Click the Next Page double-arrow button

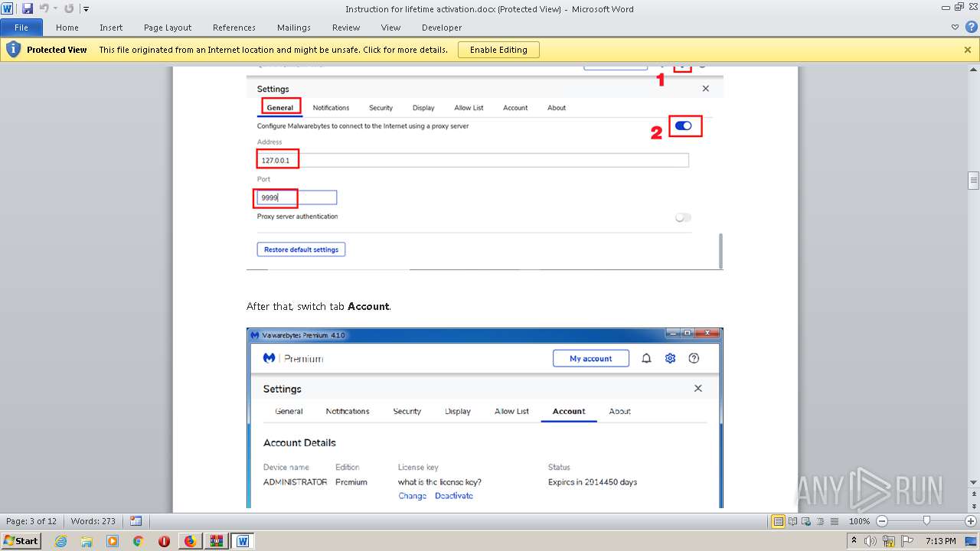point(973,506)
